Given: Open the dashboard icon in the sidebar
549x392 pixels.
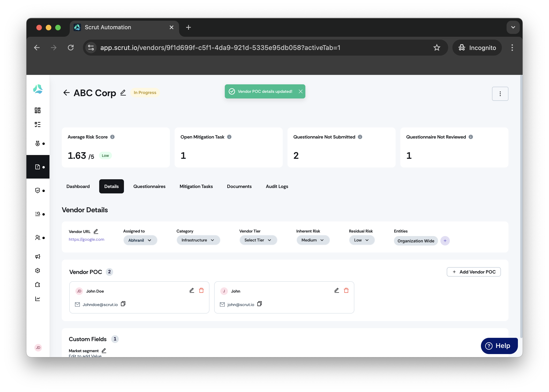Looking at the screenshot, I should click(38, 110).
